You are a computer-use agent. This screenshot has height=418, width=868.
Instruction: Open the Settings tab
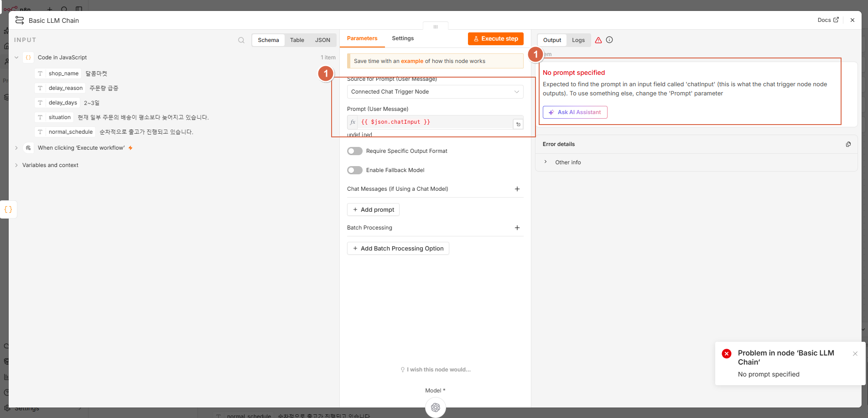point(403,38)
